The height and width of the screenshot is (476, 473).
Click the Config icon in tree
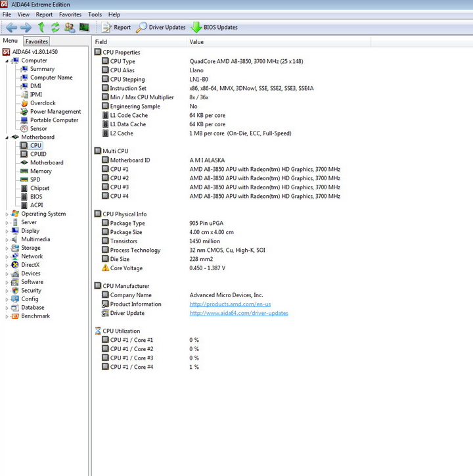pos(15,299)
